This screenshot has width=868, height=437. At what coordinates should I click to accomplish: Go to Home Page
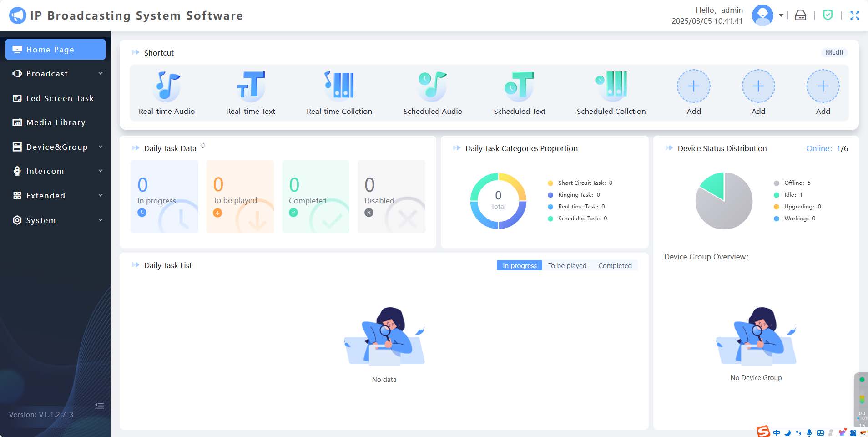click(x=56, y=49)
